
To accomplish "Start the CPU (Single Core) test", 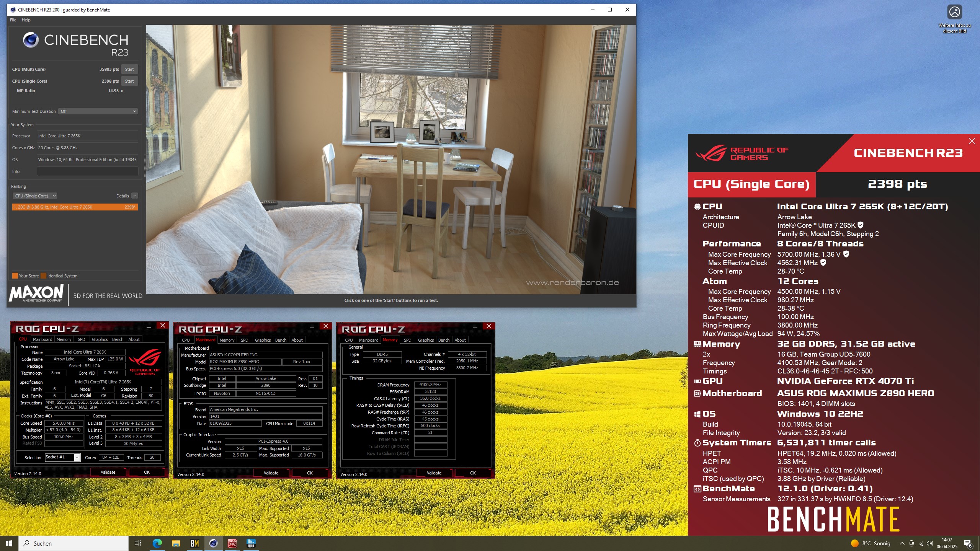I will click(x=129, y=81).
